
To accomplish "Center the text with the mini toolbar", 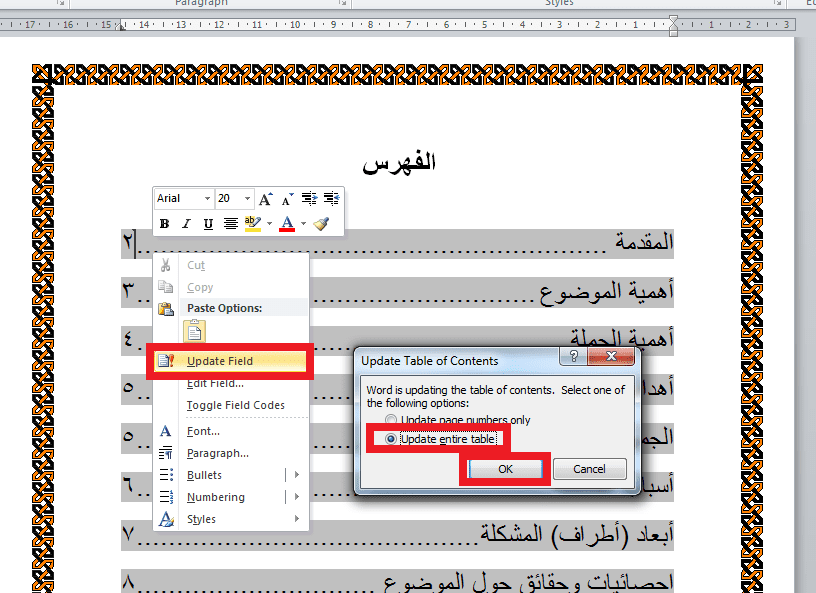I will click(231, 224).
